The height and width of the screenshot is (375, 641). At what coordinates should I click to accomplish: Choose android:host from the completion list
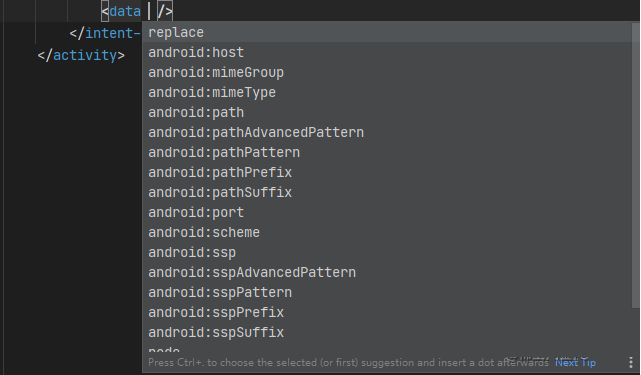pos(387,52)
